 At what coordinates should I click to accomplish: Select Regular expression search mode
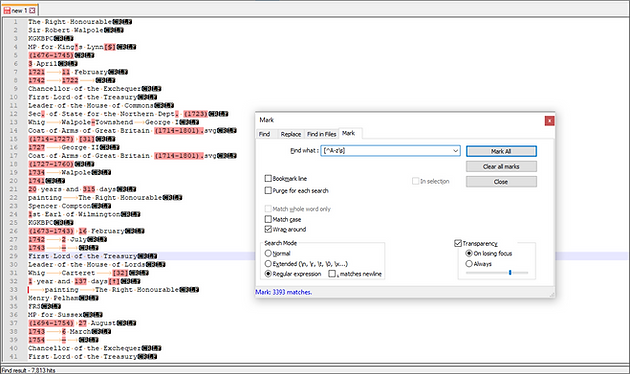point(268,274)
